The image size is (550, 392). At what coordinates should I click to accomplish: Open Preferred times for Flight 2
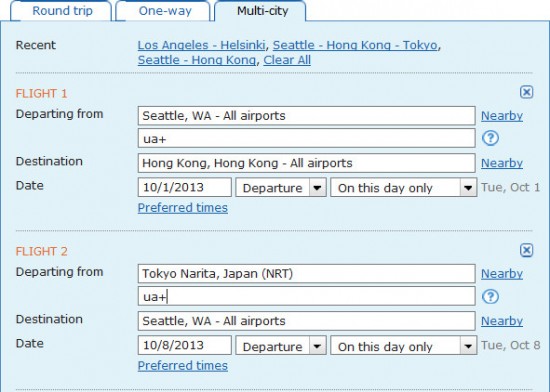click(x=182, y=366)
